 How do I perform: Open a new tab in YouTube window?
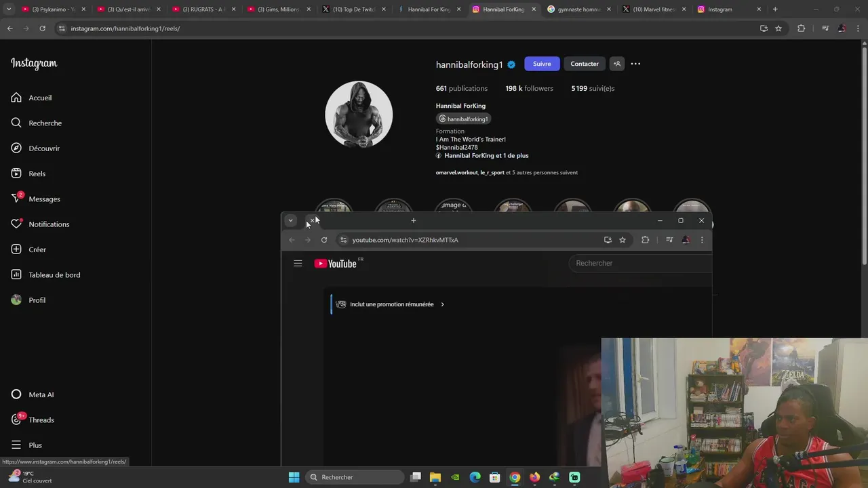[414, 220]
